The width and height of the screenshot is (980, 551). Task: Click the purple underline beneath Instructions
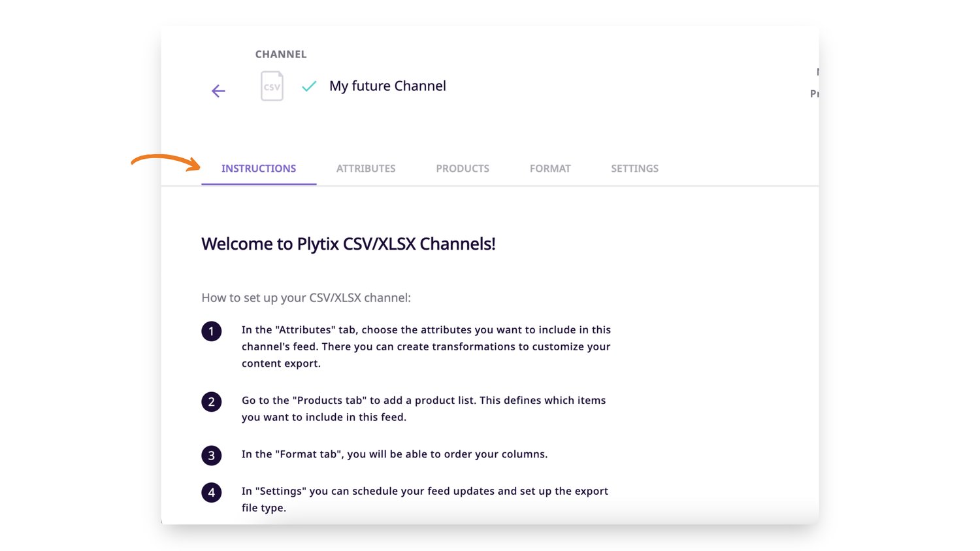[x=258, y=184]
